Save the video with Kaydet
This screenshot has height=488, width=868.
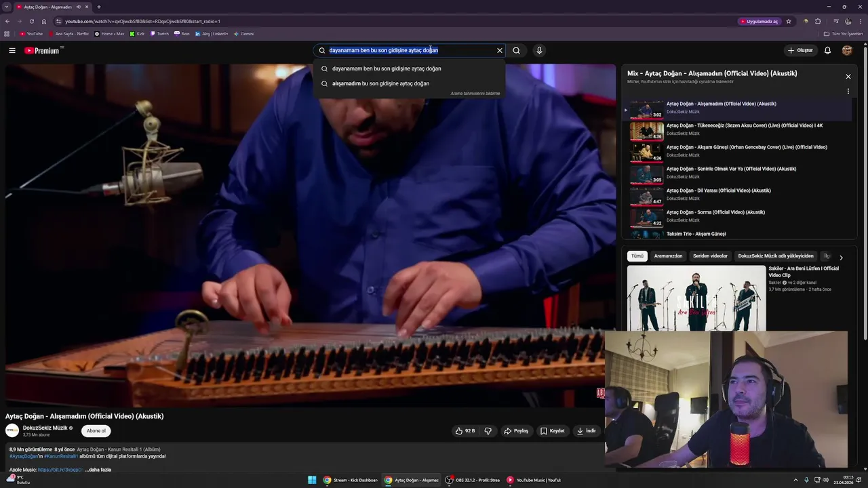[x=552, y=431]
